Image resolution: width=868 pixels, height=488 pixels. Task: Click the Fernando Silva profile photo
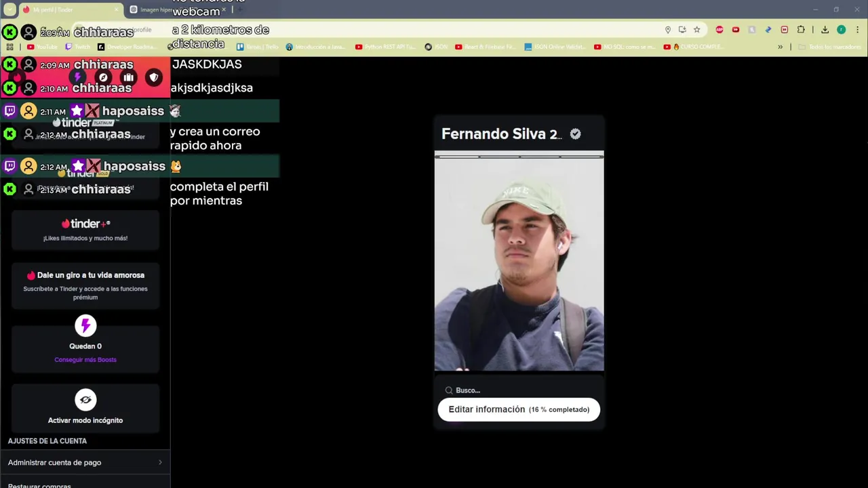(x=519, y=264)
